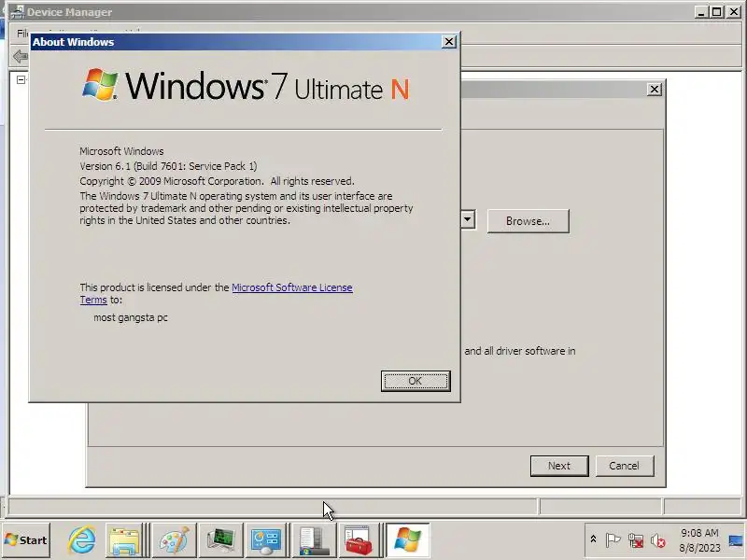Click the network disconnected tray icon
This screenshot has width=747, height=560.
[x=636, y=540]
